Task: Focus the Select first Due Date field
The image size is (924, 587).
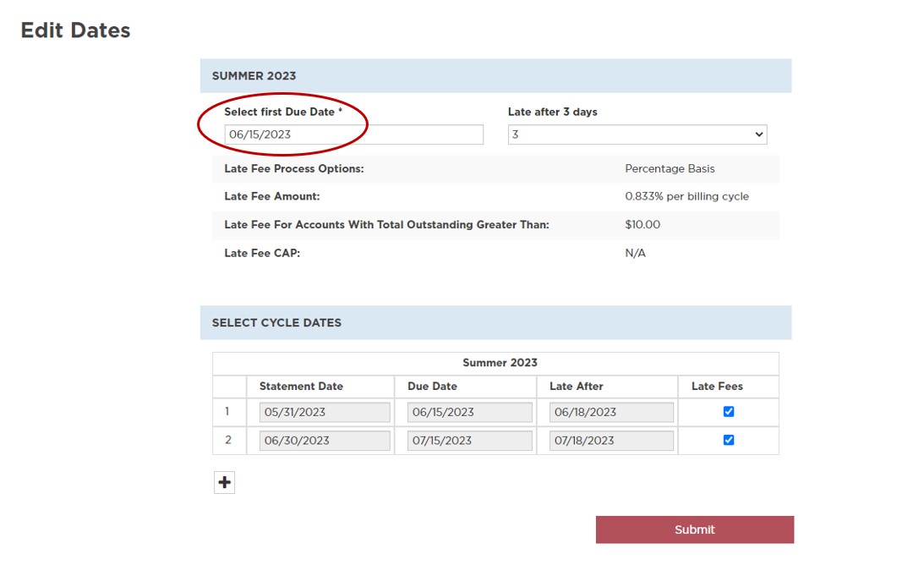Action: click(353, 134)
